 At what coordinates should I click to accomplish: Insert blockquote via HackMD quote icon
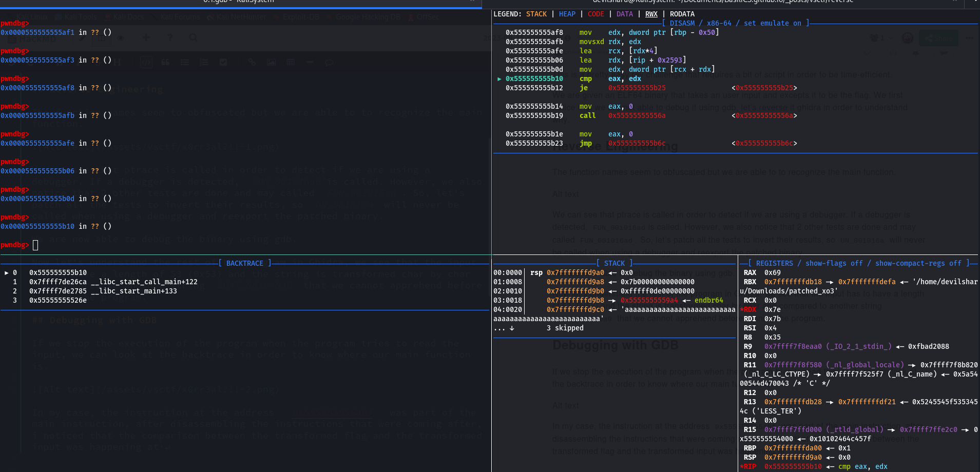click(x=165, y=63)
